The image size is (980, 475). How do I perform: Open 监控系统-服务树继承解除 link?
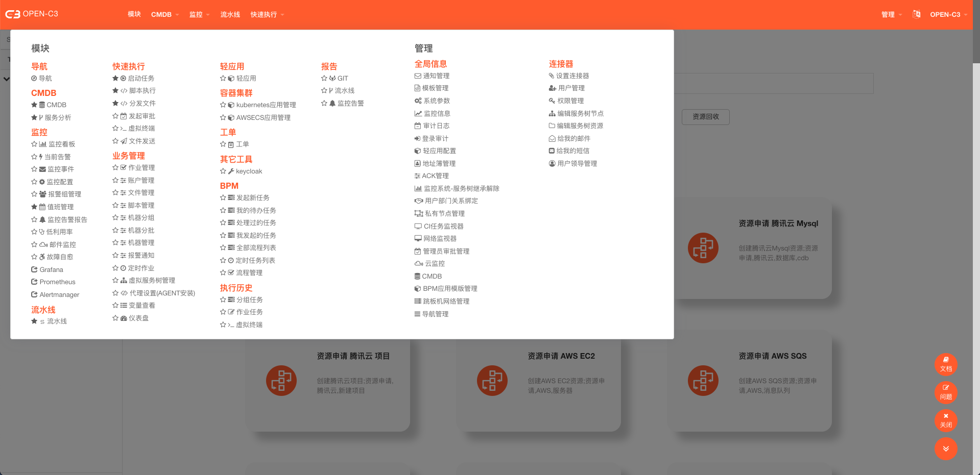point(462,188)
